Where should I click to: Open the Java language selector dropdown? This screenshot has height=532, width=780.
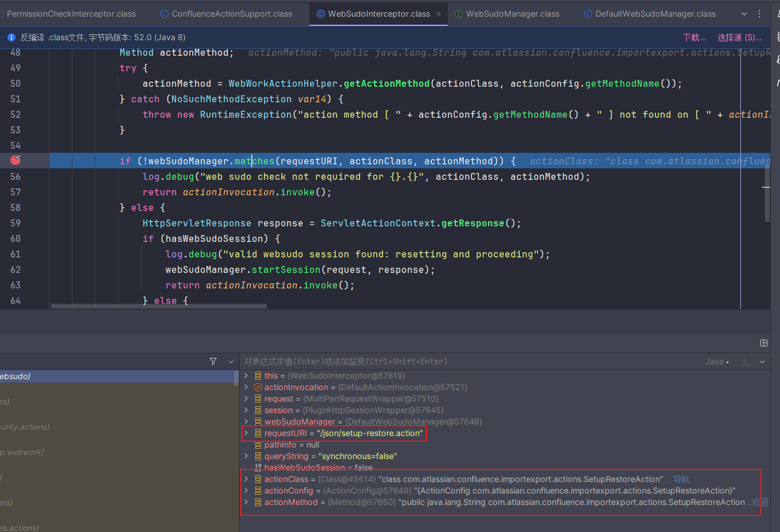click(x=717, y=361)
